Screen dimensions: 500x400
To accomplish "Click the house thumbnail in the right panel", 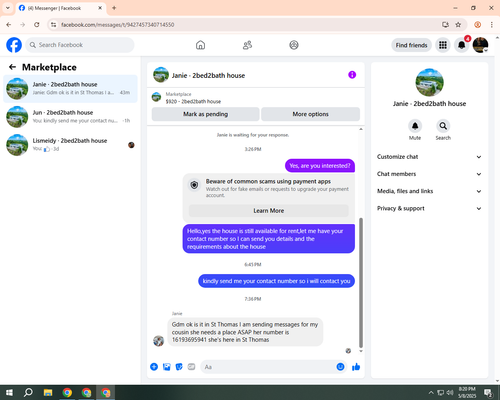I will click(x=429, y=82).
